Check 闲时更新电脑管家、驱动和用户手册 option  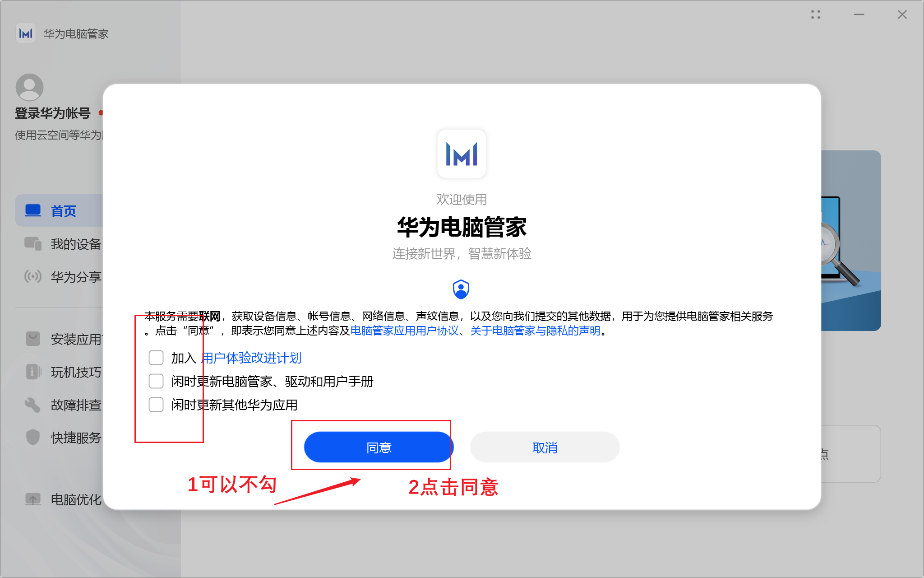point(156,381)
